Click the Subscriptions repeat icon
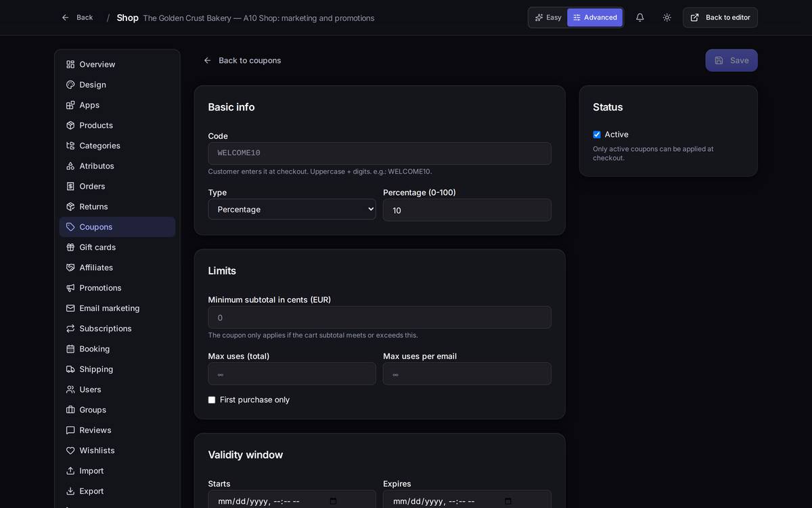Screen dimensions: 812x508 [x=70, y=329]
